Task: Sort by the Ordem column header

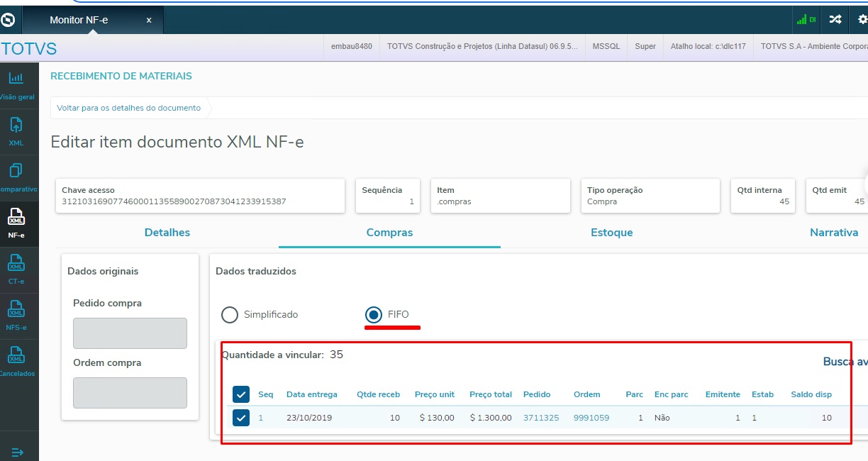Action: pos(587,394)
